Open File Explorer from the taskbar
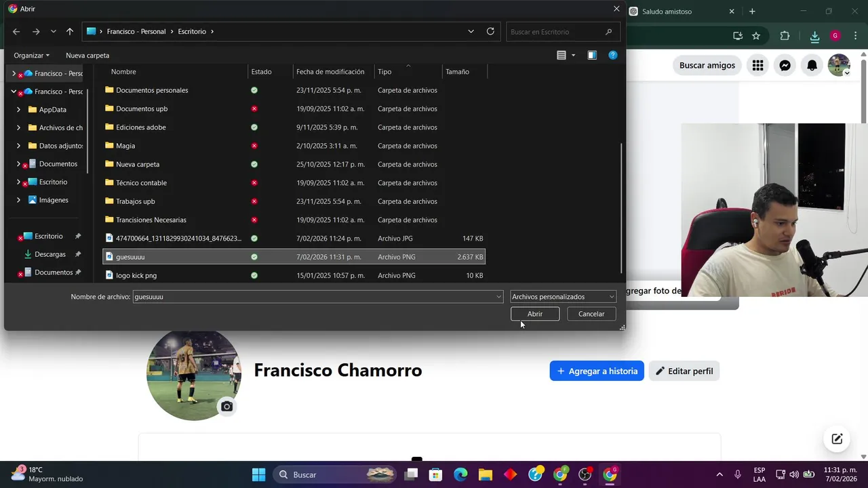 (x=486, y=474)
